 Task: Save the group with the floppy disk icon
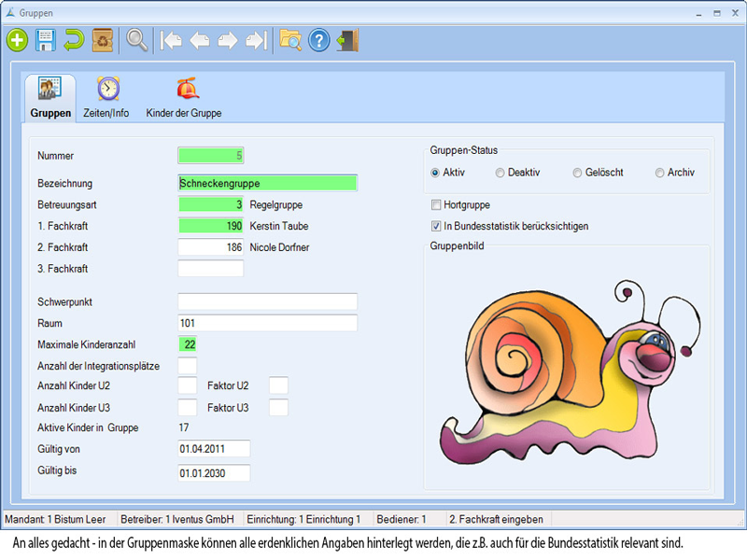45,40
